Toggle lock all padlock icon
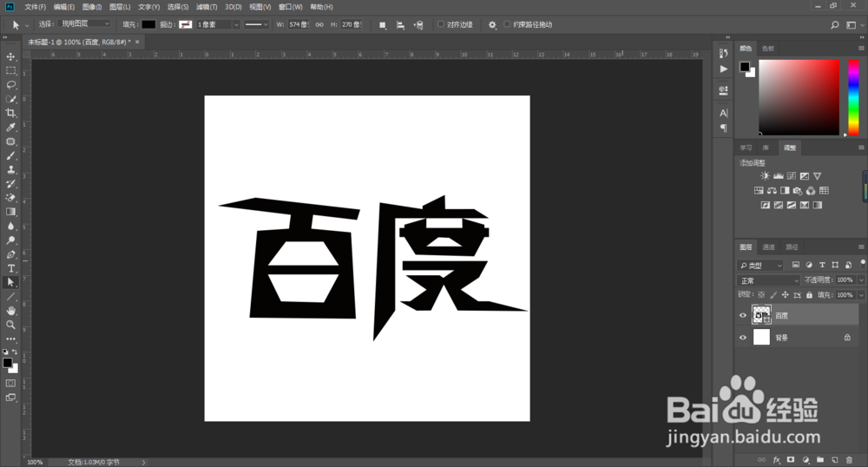The height and width of the screenshot is (467, 868). (809, 295)
